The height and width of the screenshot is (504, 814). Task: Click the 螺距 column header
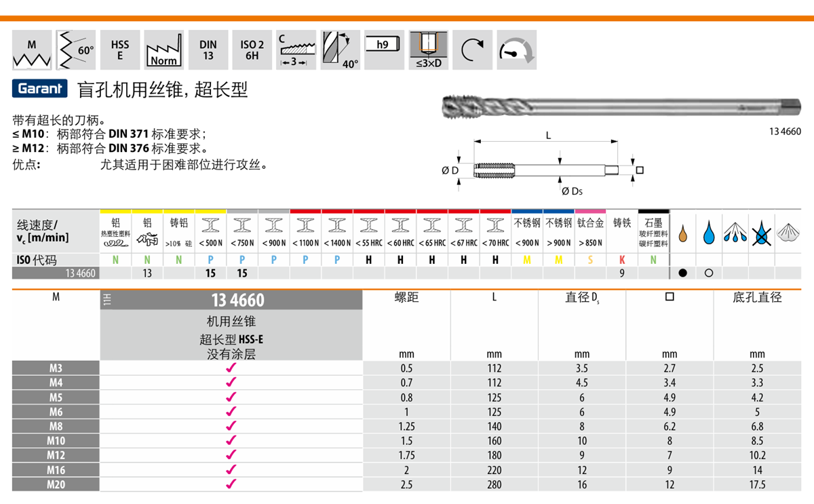[407, 298]
